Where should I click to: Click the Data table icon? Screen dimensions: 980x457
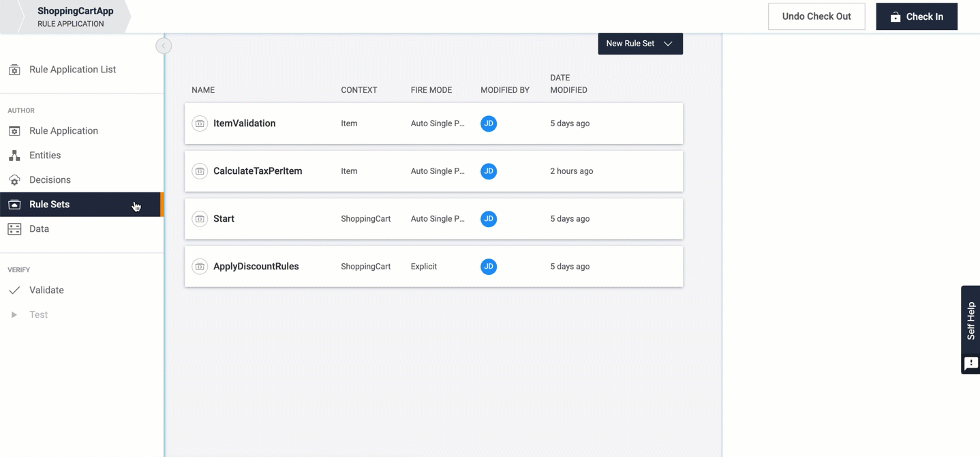(x=14, y=229)
